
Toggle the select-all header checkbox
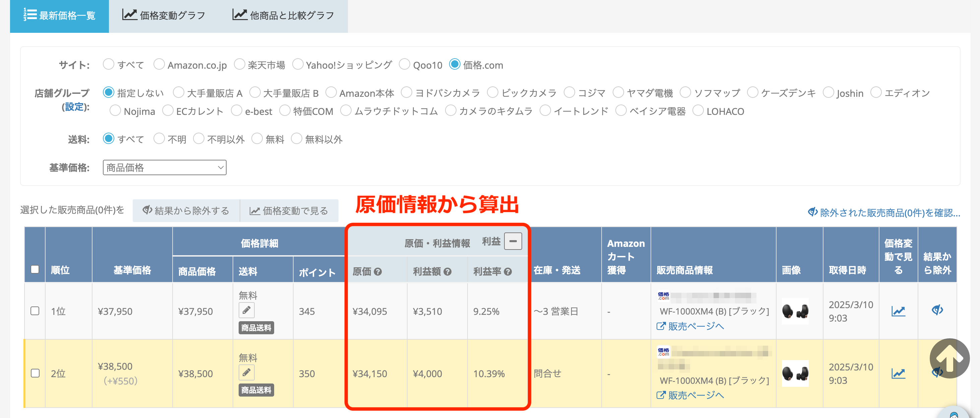click(x=35, y=269)
